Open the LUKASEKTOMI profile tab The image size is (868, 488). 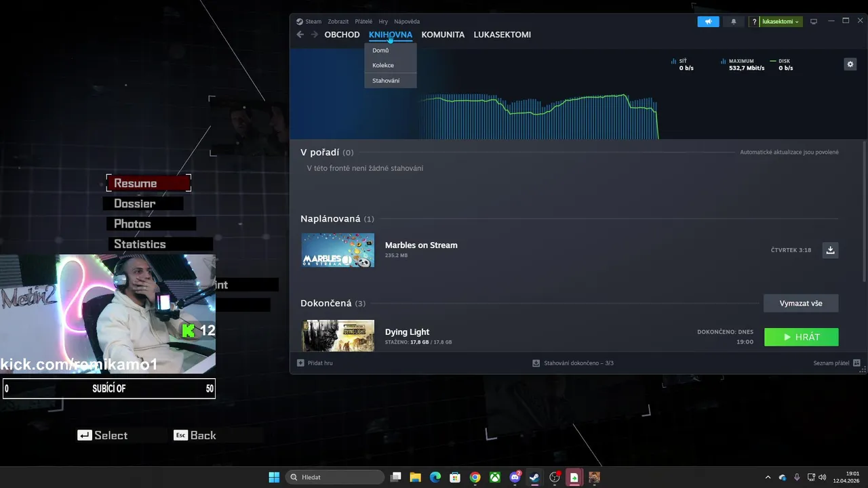pyautogui.click(x=502, y=35)
